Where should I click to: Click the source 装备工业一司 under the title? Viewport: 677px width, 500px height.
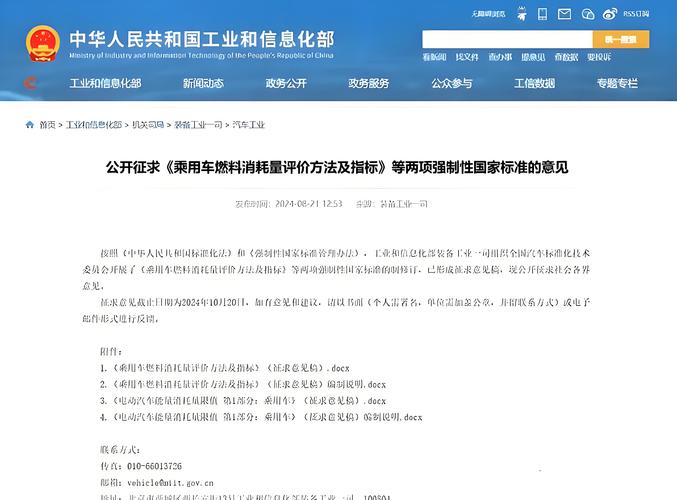(404, 204)
